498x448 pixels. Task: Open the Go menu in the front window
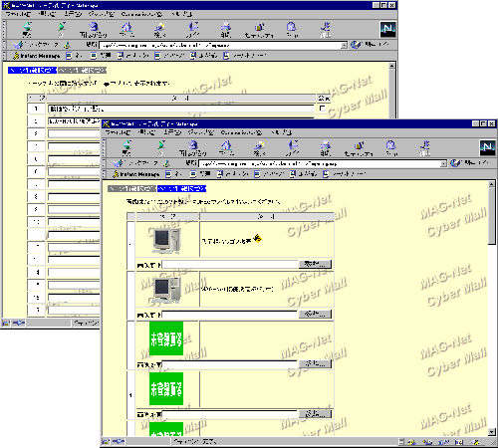201,132
